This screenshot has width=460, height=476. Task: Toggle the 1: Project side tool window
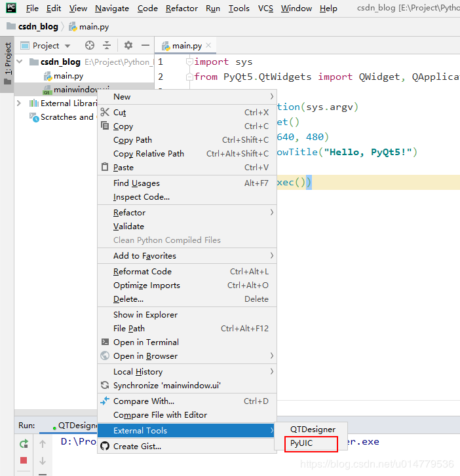(x=7, y=64)
